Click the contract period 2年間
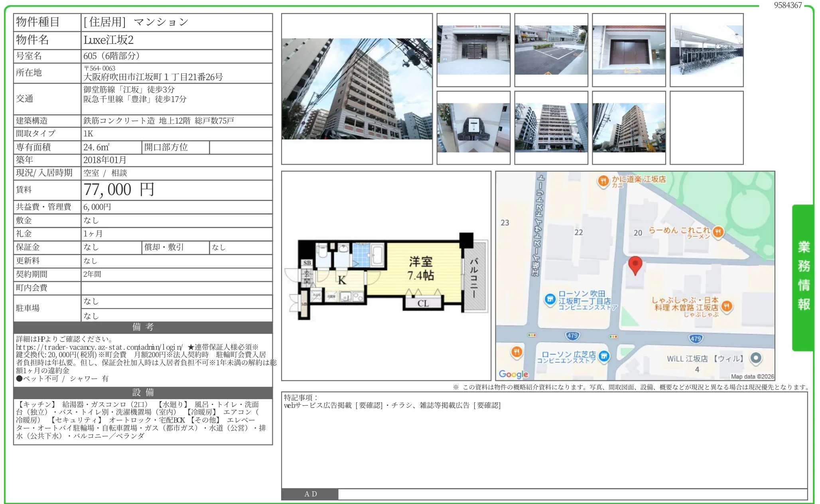Screen dimensions: 820x504 [x=92, y=274]
